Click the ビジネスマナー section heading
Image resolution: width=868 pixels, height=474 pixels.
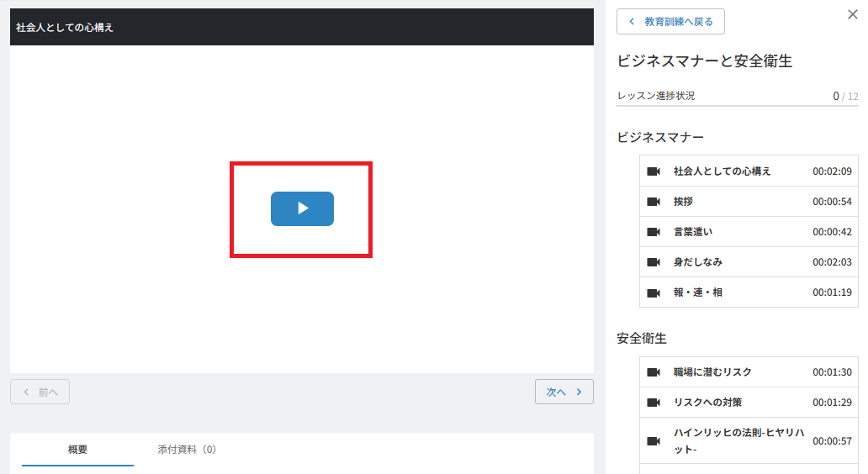click(x=660, y=137)
